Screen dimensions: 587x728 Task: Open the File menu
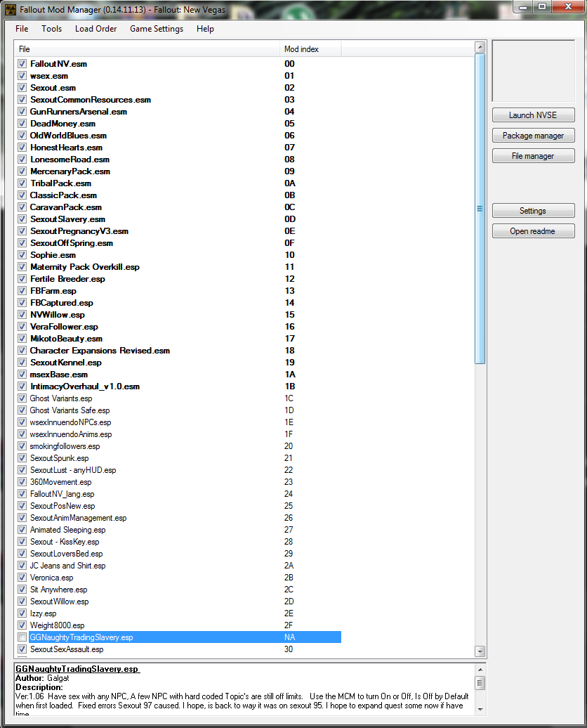(22, 29)
